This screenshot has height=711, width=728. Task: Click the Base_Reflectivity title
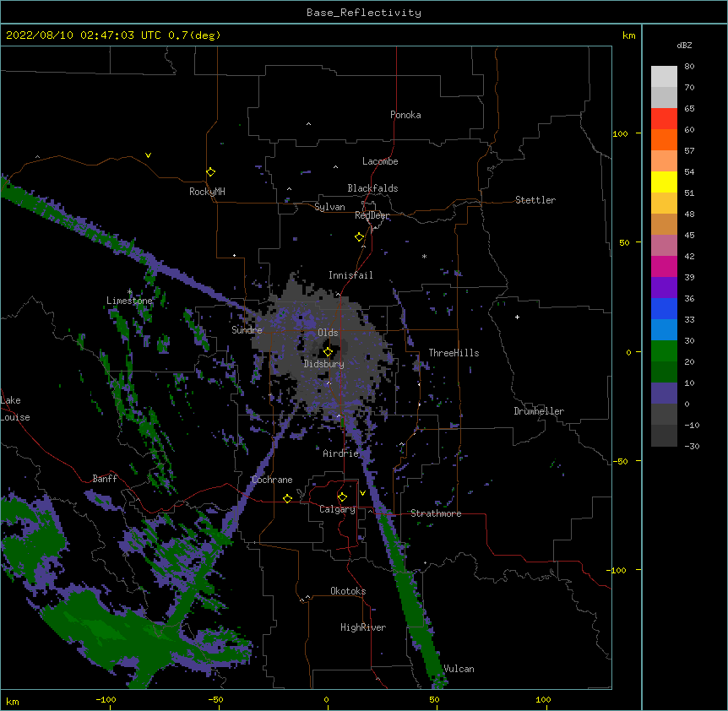[364, 13]
